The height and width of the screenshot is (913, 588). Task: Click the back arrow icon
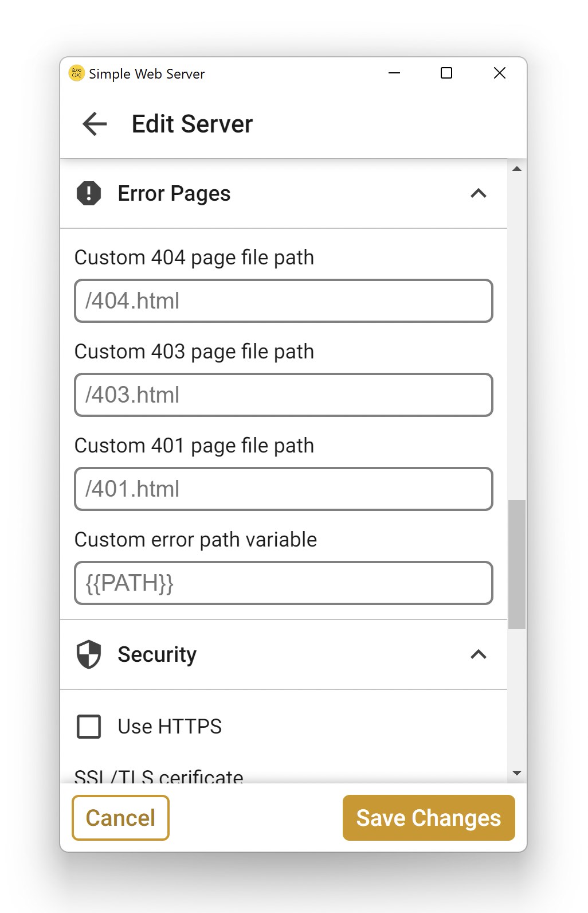[x=95, y=124]
